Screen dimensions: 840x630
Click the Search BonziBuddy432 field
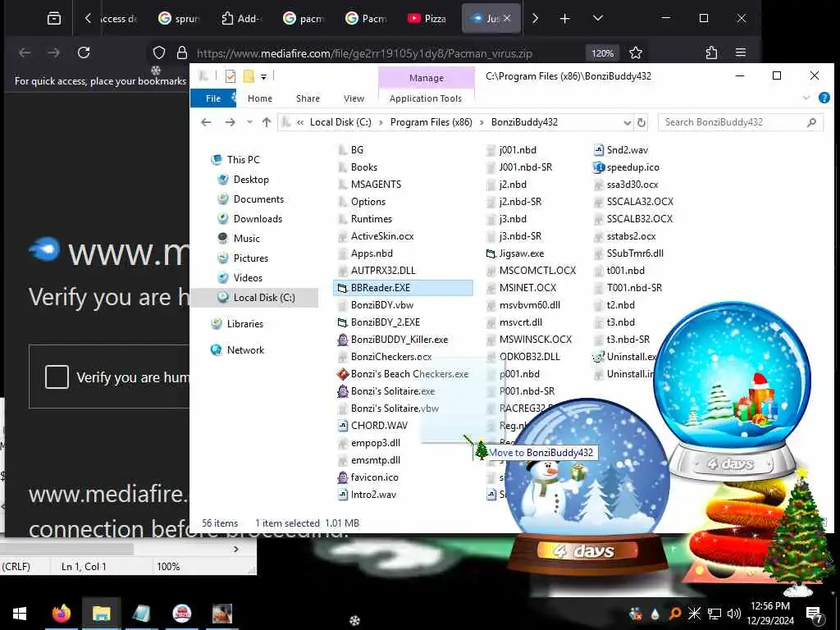pyautogui.click(x=741, y=122)
